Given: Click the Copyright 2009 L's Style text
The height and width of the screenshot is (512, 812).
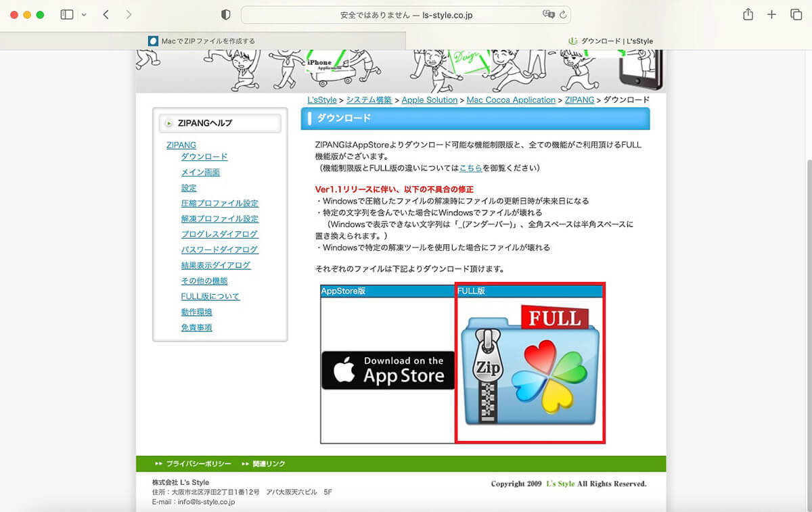Looking at the screenshot, I should click(x=569, y=484).
